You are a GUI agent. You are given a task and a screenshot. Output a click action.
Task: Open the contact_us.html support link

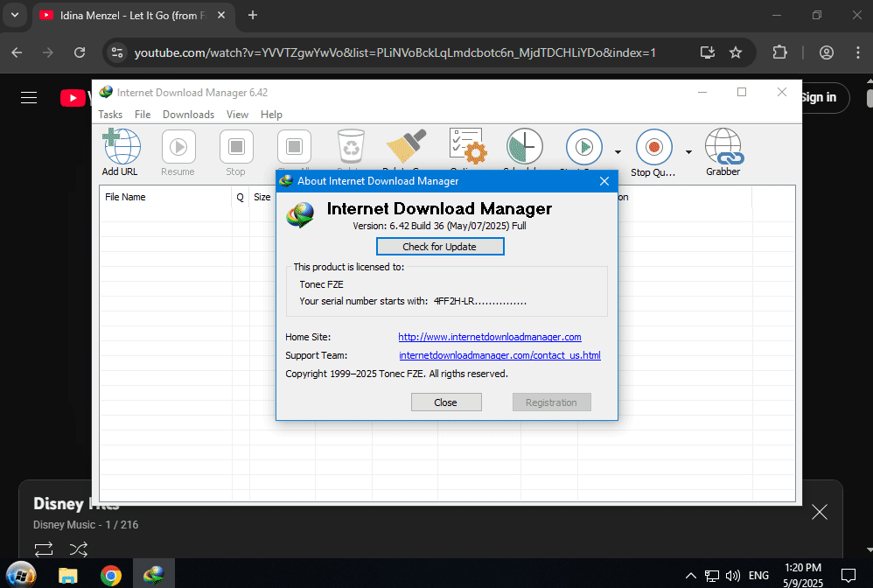click(x=499, y=355)
